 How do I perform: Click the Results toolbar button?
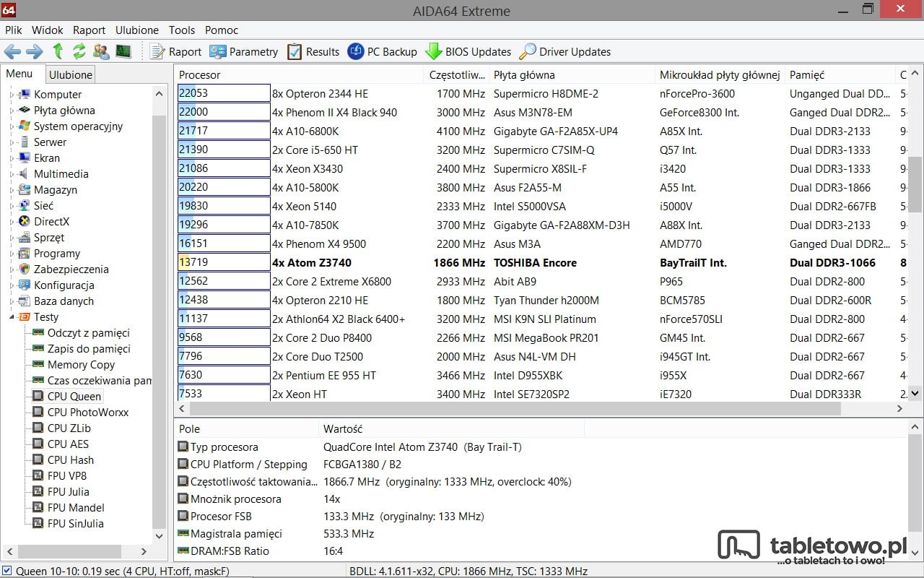pyautogui.click(x=313, y=51)
